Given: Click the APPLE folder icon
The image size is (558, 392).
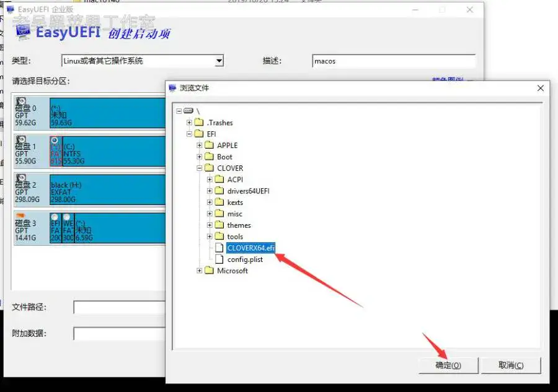Looking at the screenshot, I should (x=210, y=146).
